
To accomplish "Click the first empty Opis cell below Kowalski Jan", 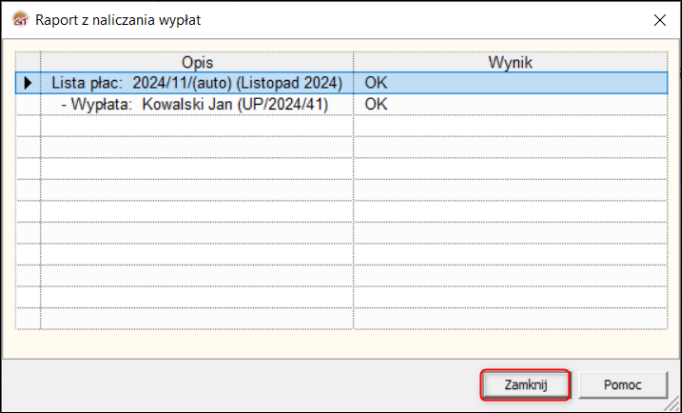I will pyautogui.click(x=197, y=126).
